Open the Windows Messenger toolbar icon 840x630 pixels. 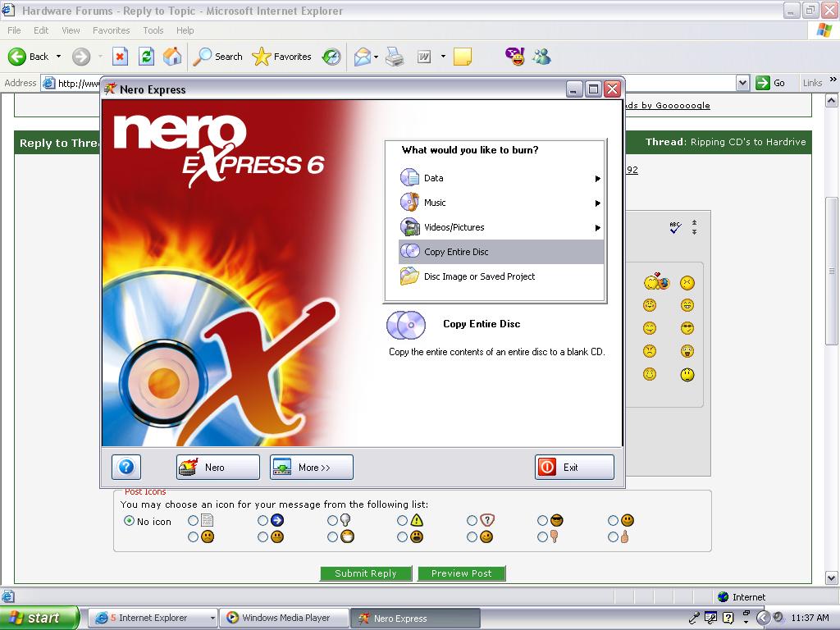[x=541, y=57]
